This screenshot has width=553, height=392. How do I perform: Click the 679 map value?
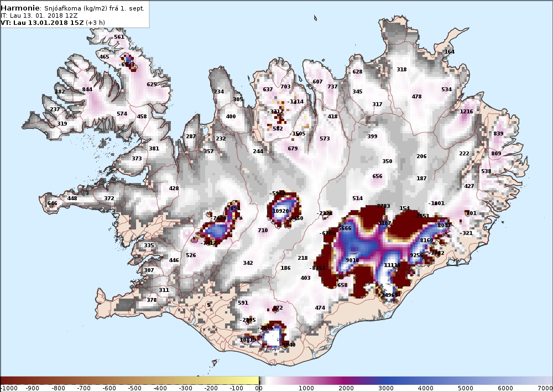(293, 149)
